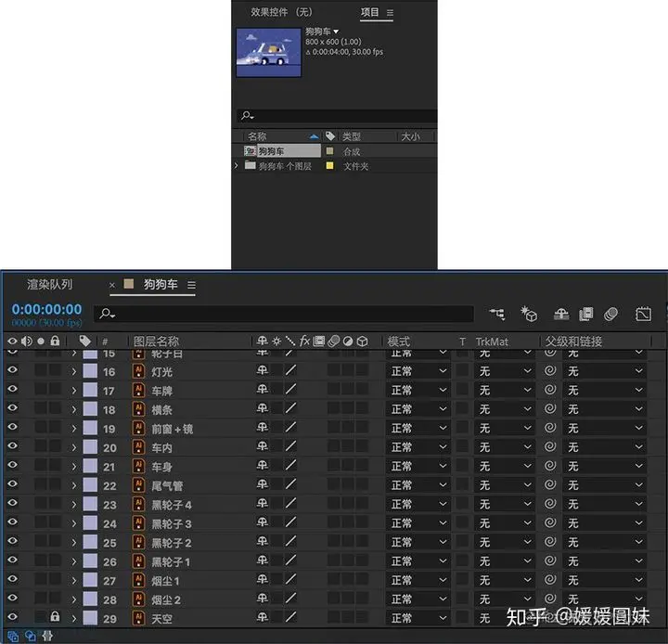Sort project items by 大小 column

coord(410,136)
